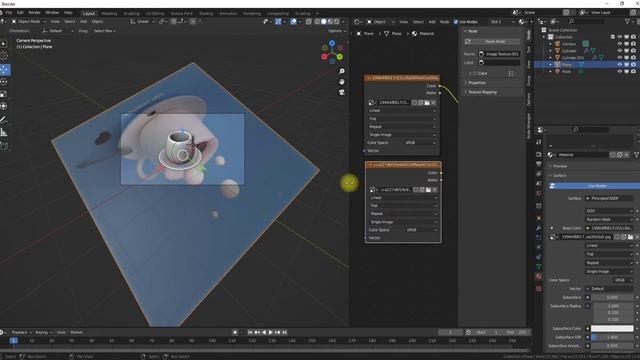Expand the Preview section in material properties
This screenshot has width=640, height=360.
click(x=559, y=166)
